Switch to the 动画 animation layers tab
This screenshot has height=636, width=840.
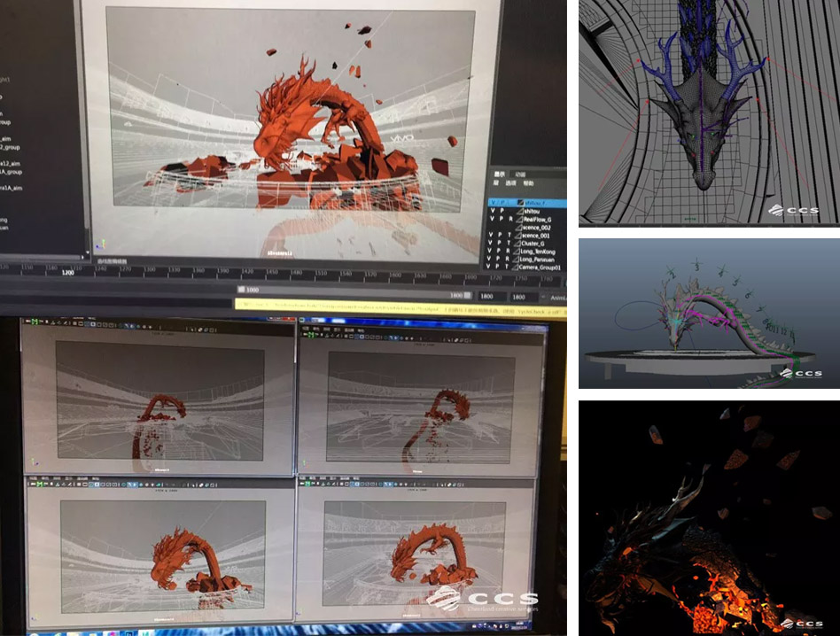point(521,175)
